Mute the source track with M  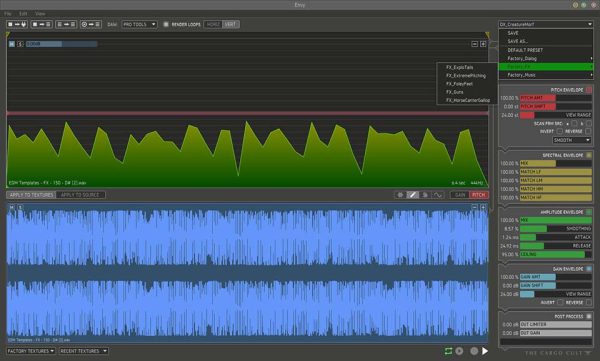click(12, 44)
